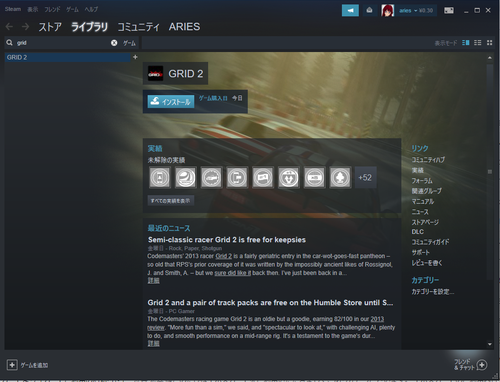Open the フレンド menu
Image resolution: width=500 pixels, height=382 pixels.
tap(52, 9)
